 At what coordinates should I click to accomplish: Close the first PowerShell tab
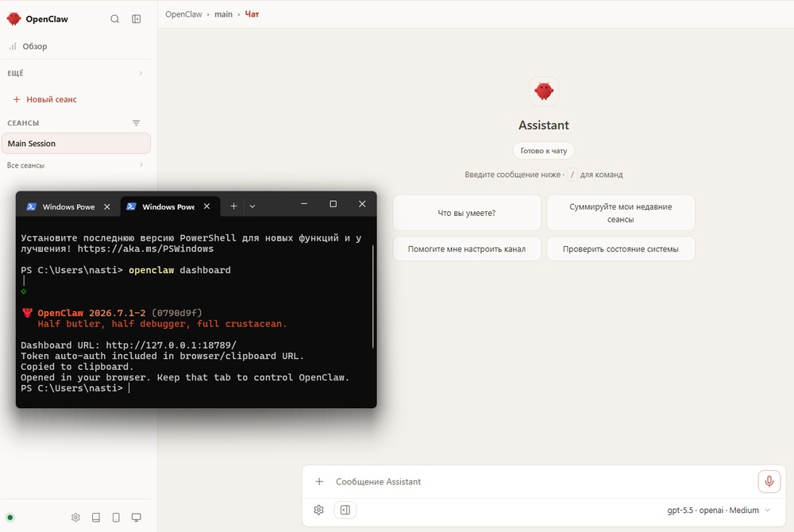pos(107,206)
